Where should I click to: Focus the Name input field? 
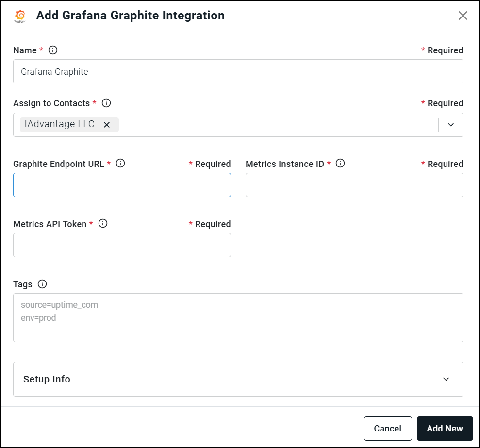(x=238, y=71)
